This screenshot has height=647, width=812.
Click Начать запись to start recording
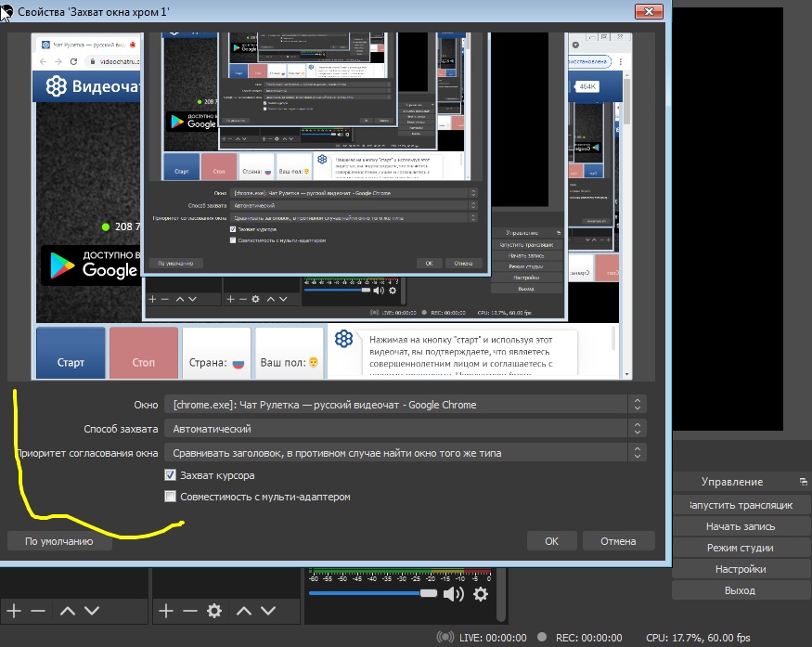741,526
